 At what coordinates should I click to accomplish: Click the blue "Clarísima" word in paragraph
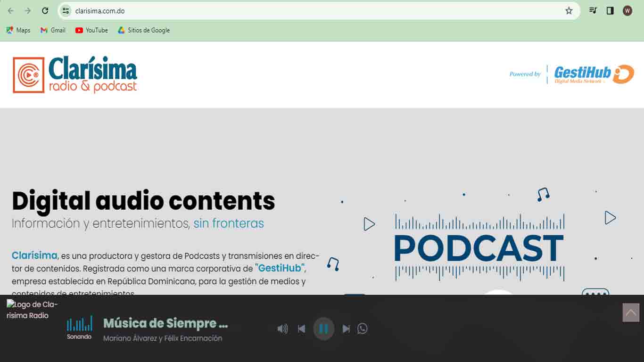34,255
